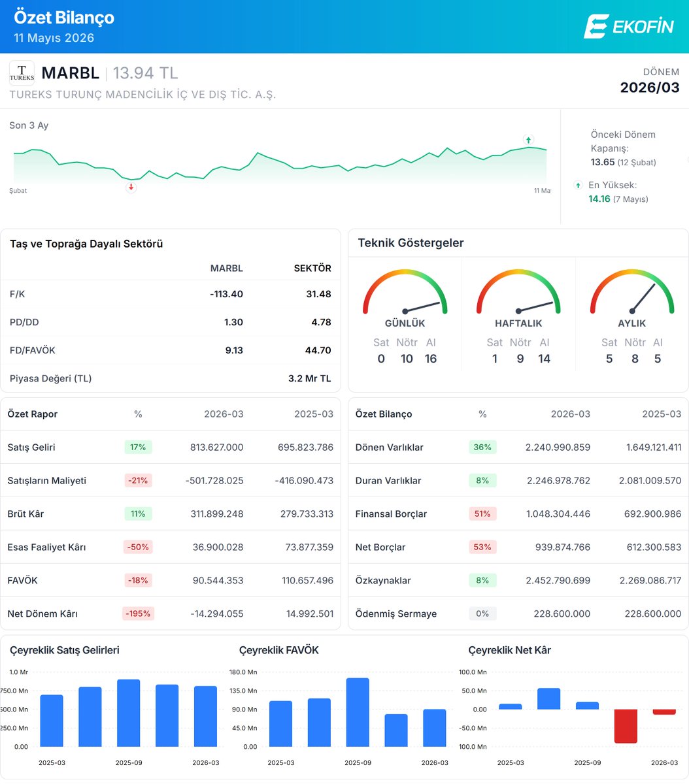Click the red down-arrow low marker on chart

click(x=131, y=188)
